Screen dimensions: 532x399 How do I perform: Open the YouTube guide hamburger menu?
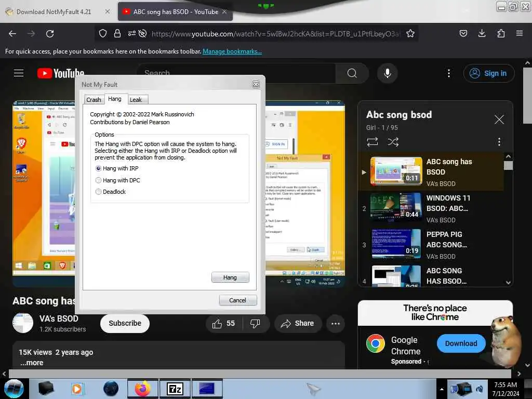[x=19, y=73]
